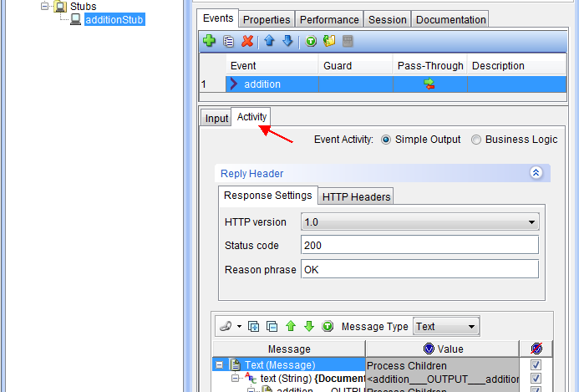579x392 pixels.
Task: Open the wrench tool dropdown arrow
Action: coord(239,327)
